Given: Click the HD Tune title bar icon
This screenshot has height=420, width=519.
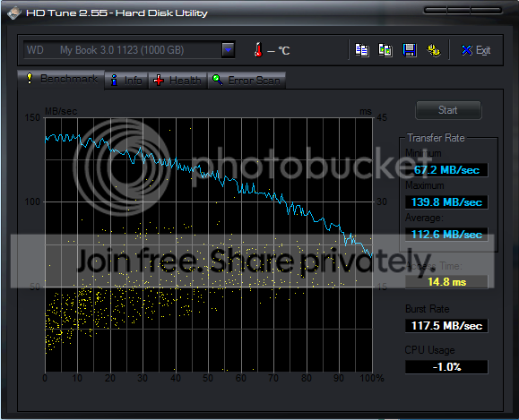Looking at the screenshot, I should pos(14,13).
